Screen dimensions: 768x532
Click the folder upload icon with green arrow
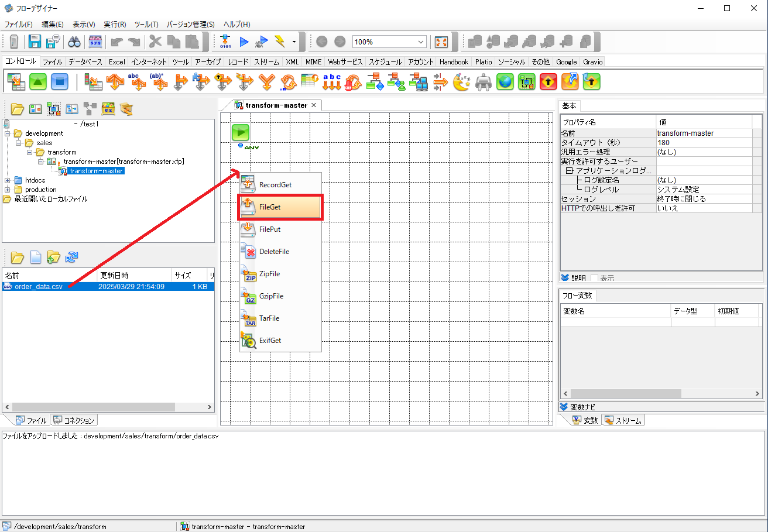click(53, 257)
